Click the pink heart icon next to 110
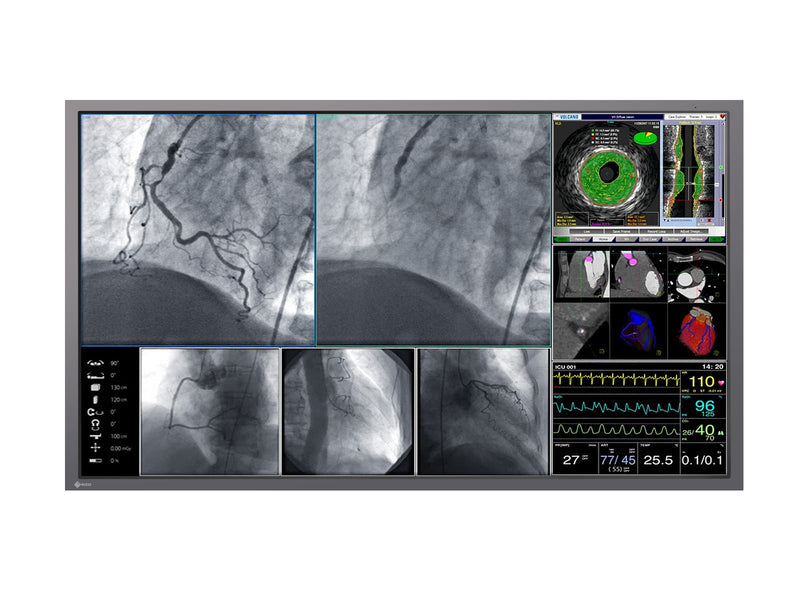 (721, 382)
